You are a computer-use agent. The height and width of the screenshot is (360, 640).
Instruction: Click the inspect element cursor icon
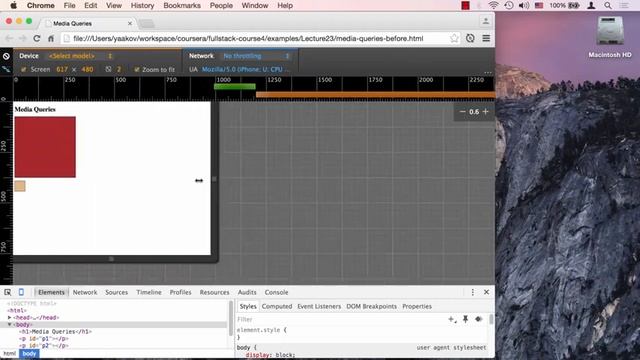tap(8, 292)
